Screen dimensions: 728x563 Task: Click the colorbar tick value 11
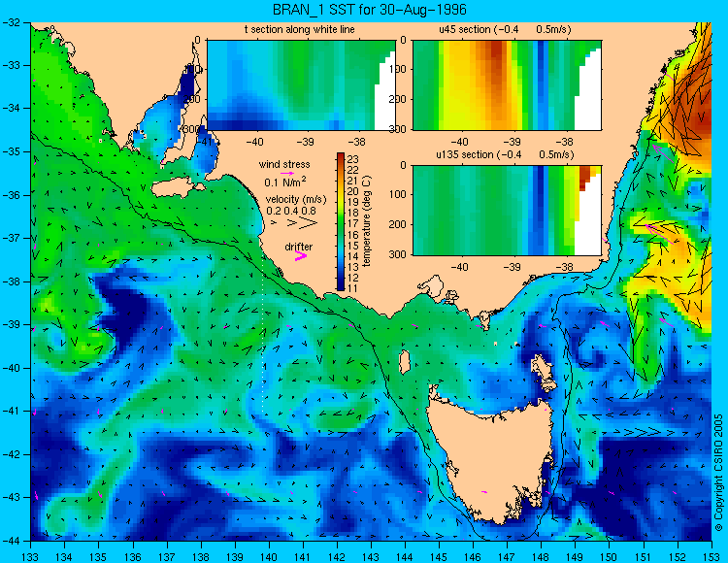click(353, 288)
